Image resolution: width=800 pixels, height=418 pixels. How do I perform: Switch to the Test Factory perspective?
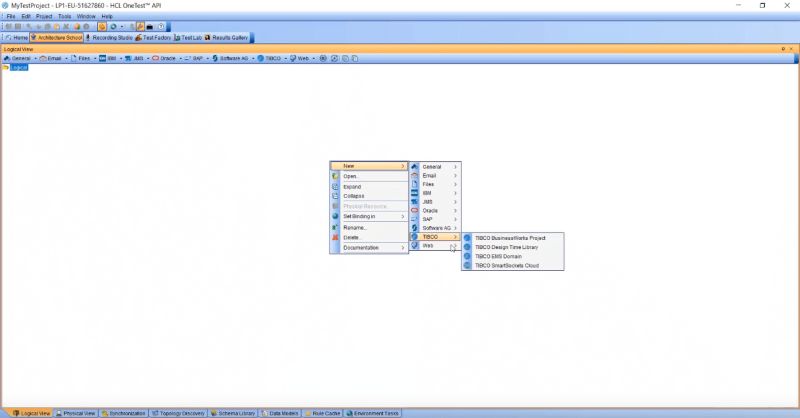point(153,38)
